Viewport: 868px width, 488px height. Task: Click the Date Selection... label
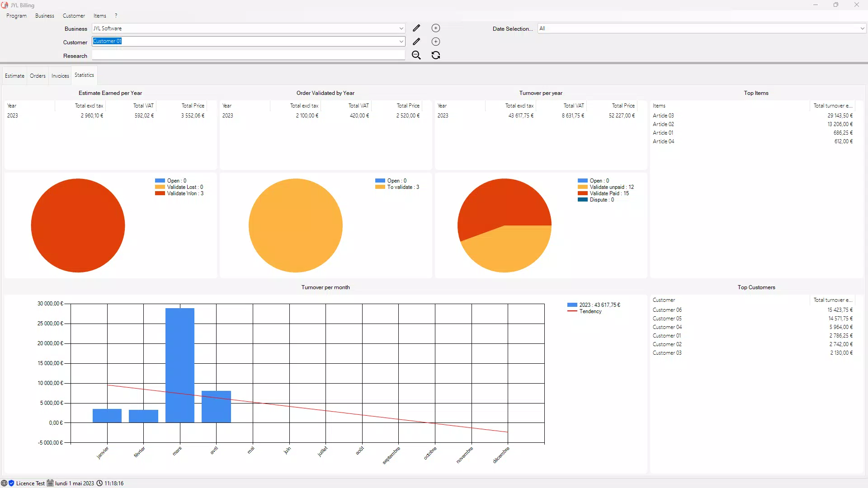click(x=513, y=28)
